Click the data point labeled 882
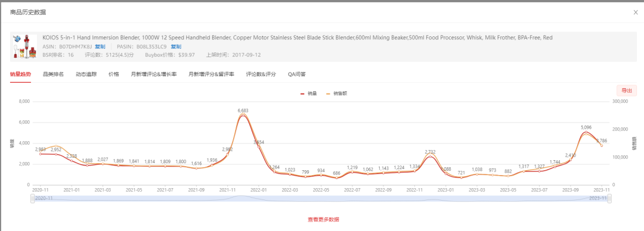The width and height of the screenshot is (644, 231). [x=508, y=176]
